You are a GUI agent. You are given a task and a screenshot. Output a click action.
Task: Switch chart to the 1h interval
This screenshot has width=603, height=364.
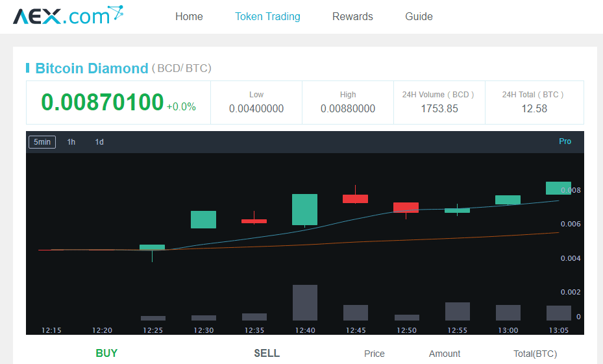click(x=71, y=142)
